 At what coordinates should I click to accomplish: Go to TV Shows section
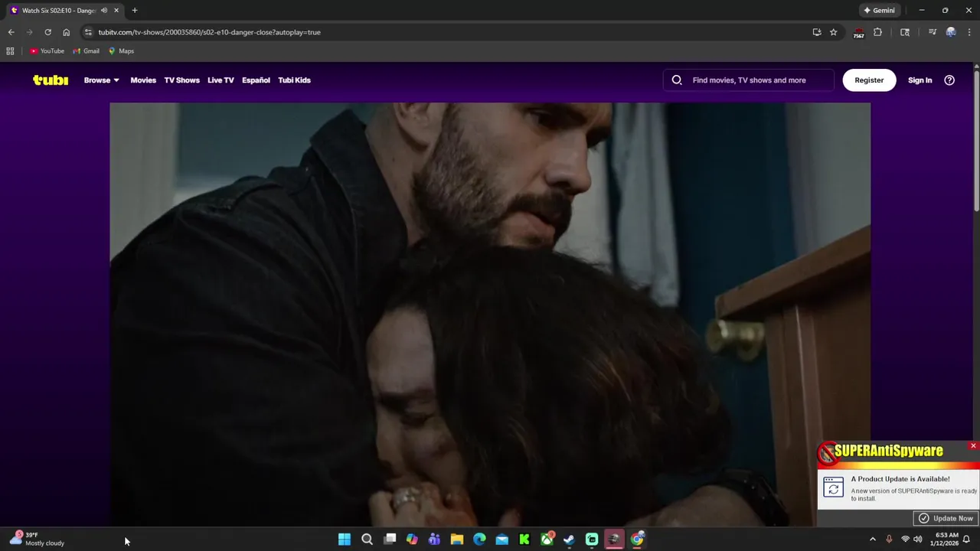(181, 80)
